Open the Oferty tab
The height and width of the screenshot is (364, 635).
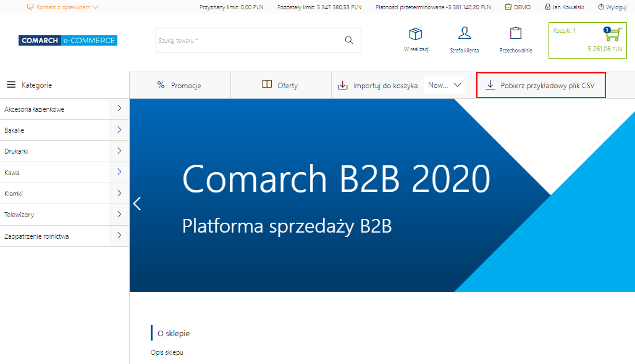(281, 85)
